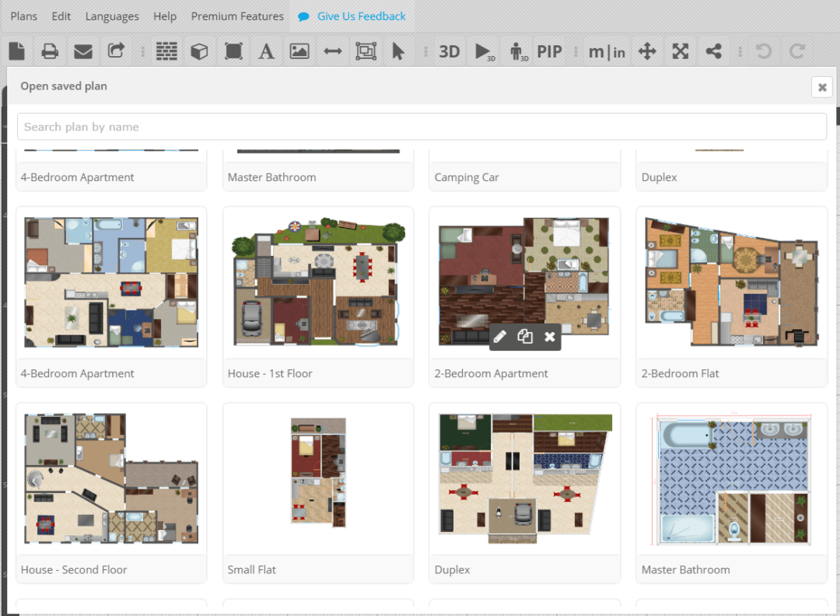840x616 pixels.
Task: Close the Open saved plan dialog
Action: click(822, 87)
